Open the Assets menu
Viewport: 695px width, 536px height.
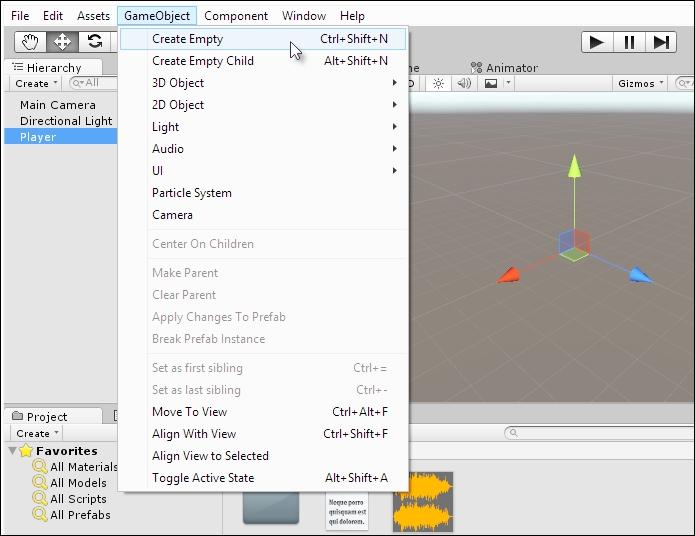pos(93,16)
